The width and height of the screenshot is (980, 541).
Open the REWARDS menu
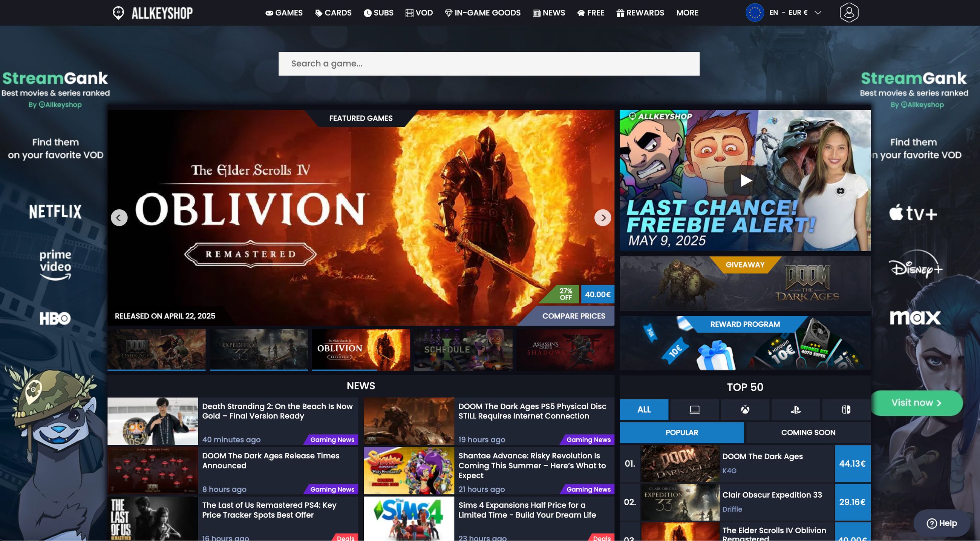(x=640, y=12)
